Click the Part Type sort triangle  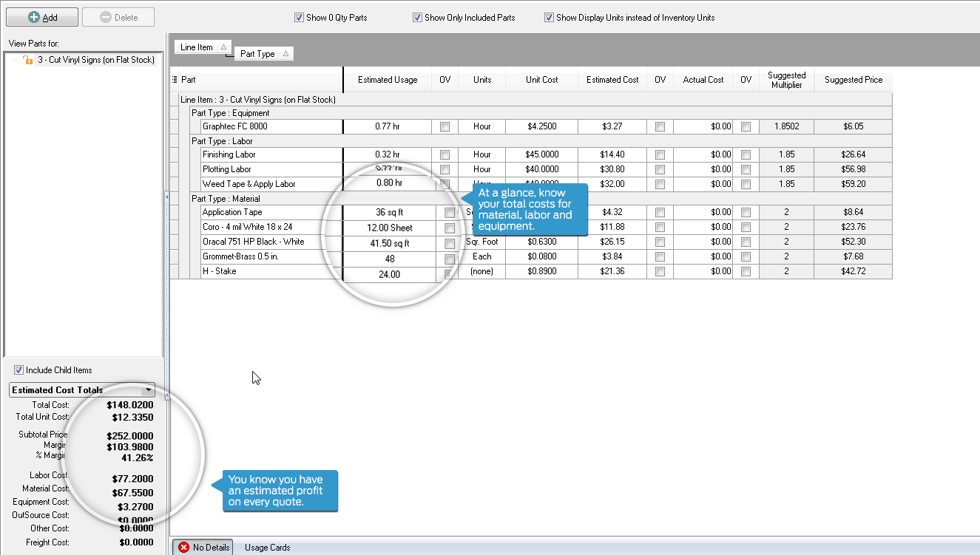(285, 53)
